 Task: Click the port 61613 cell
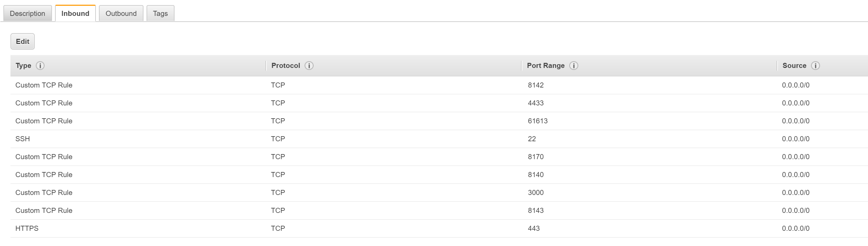tap(538, 121)
